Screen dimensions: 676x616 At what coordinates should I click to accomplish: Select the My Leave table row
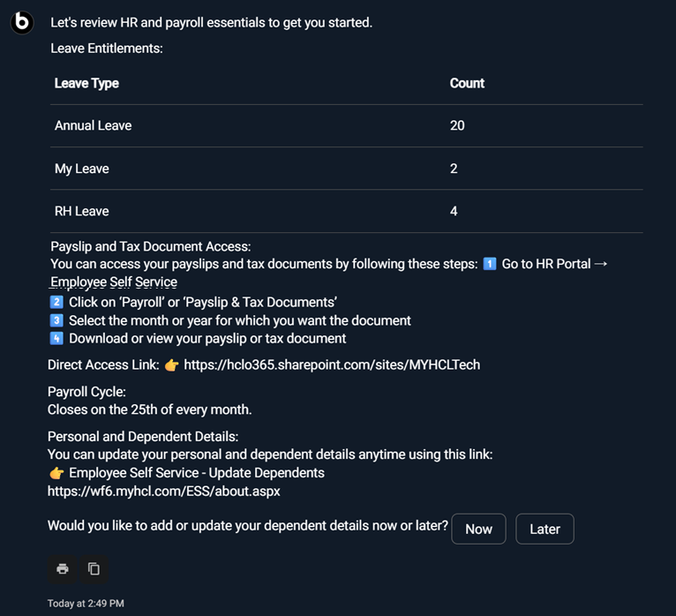point(346,169)
